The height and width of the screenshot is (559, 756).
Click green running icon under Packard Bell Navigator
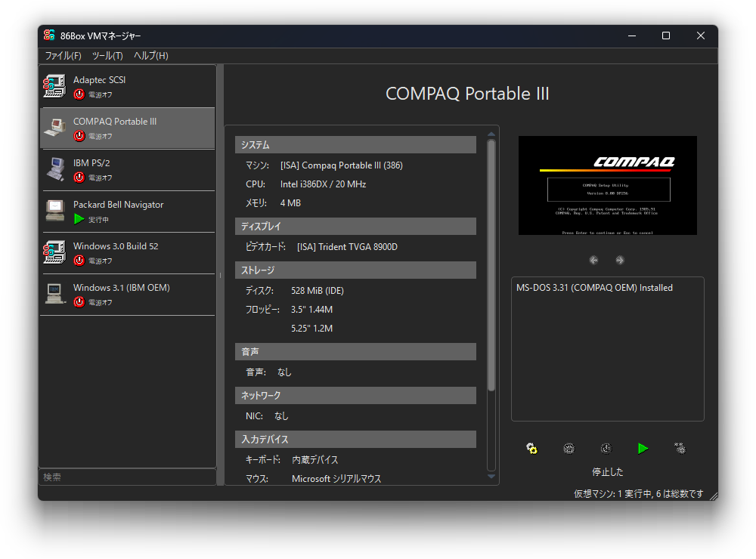tap(79, 219)
